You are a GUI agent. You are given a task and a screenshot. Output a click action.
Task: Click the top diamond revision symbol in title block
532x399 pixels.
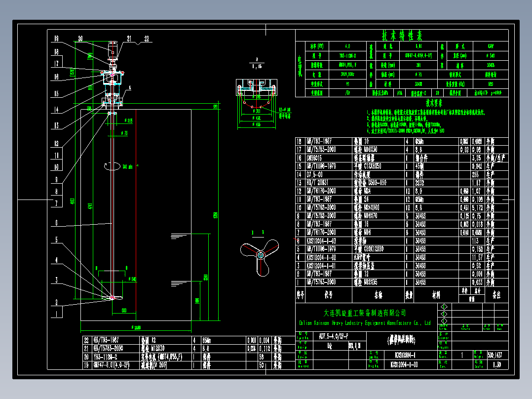pos(444,307)
